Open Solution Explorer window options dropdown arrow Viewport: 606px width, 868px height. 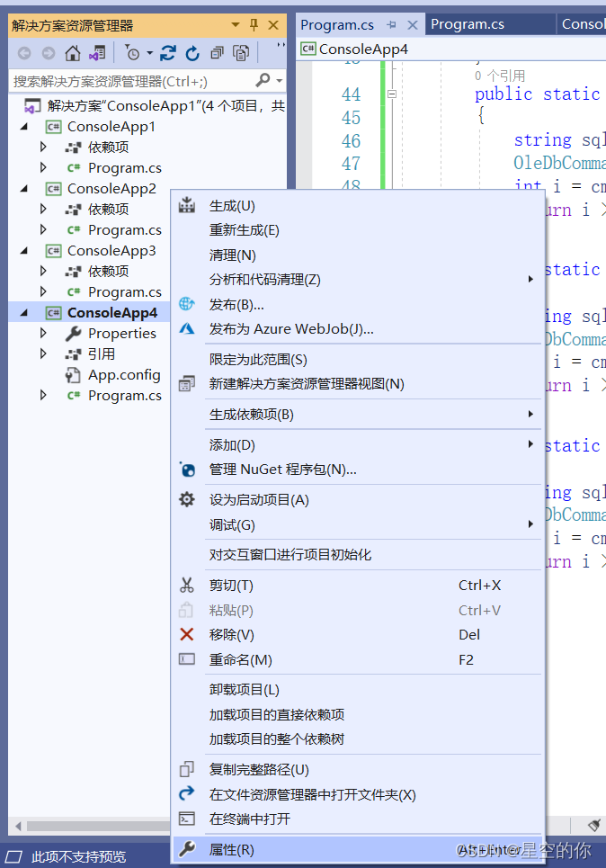pos(236,25)
